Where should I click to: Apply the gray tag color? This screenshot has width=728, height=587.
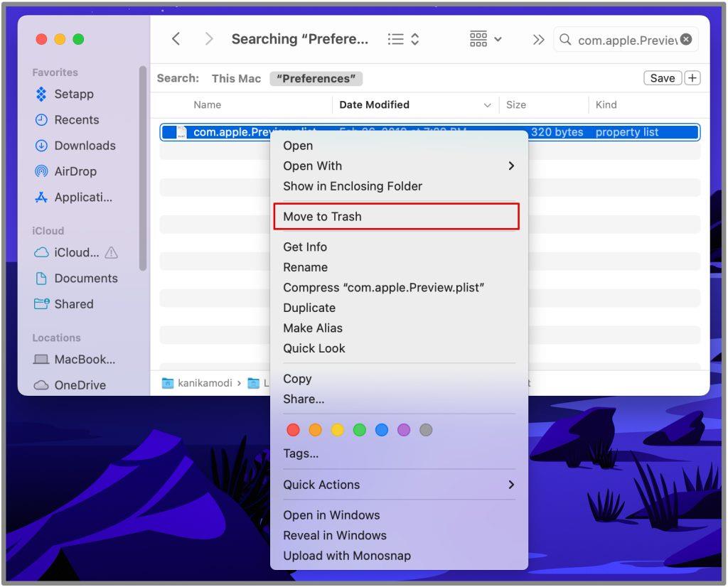click(427, 430)
